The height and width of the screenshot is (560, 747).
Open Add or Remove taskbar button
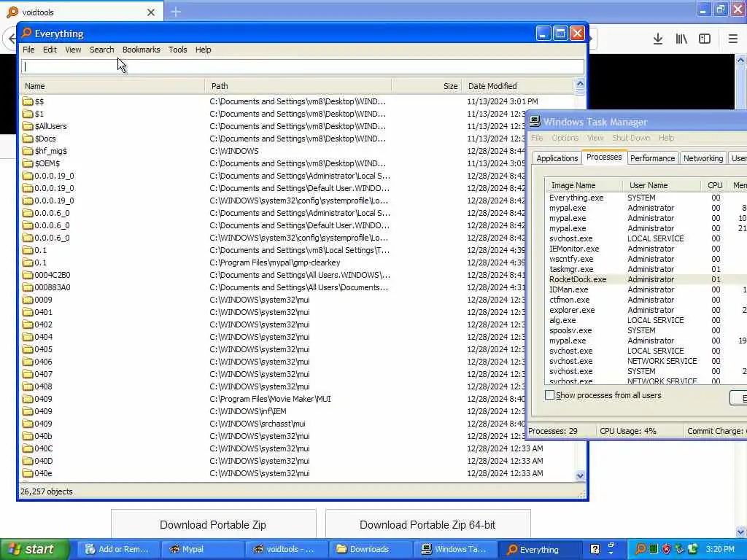coord(117,549)
